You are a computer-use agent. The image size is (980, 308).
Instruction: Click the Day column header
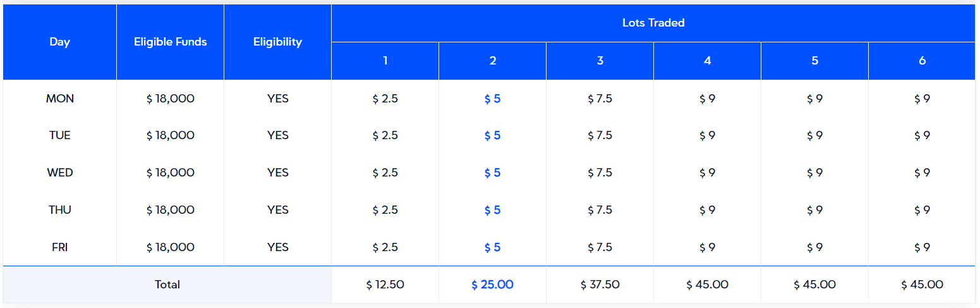click(x=60, y=42)
